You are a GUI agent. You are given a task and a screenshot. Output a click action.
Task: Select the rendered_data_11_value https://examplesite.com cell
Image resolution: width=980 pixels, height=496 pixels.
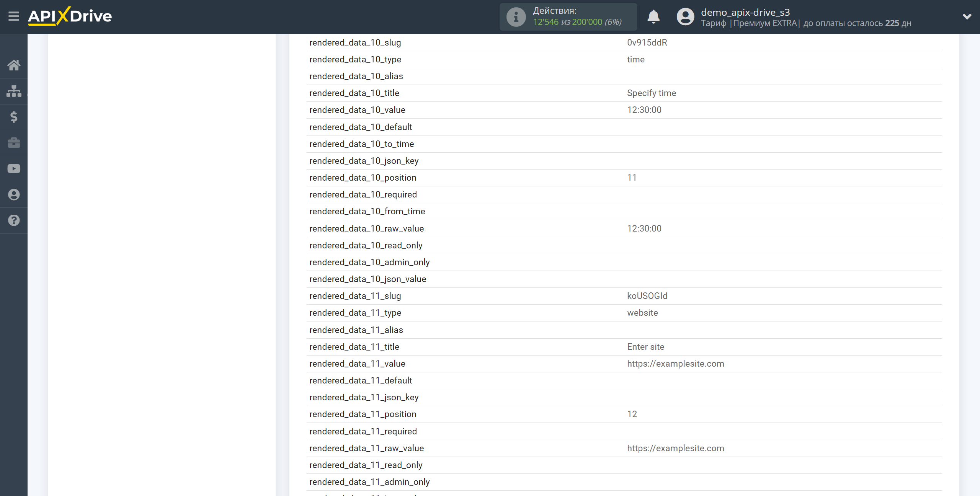(675, 364)
